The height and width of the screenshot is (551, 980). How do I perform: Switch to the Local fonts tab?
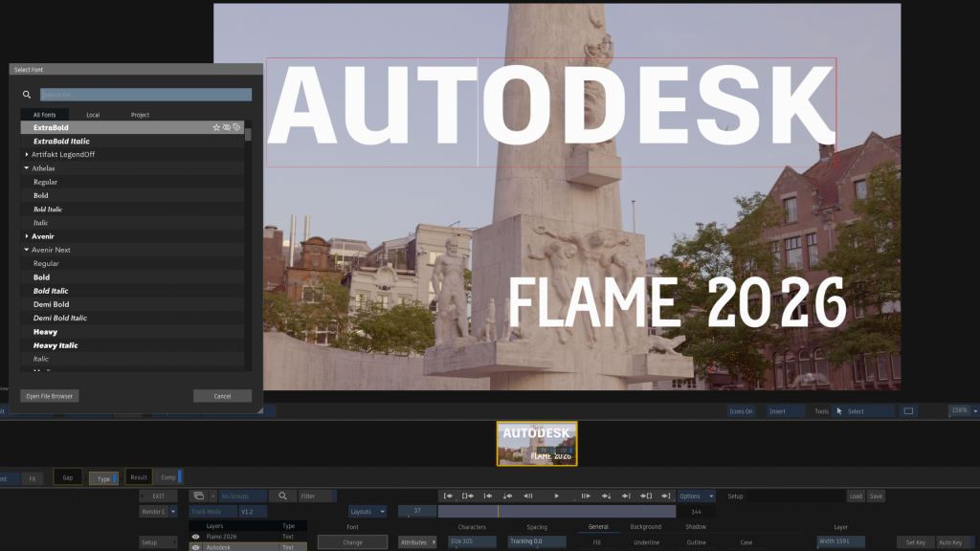(x=93, y=115)
